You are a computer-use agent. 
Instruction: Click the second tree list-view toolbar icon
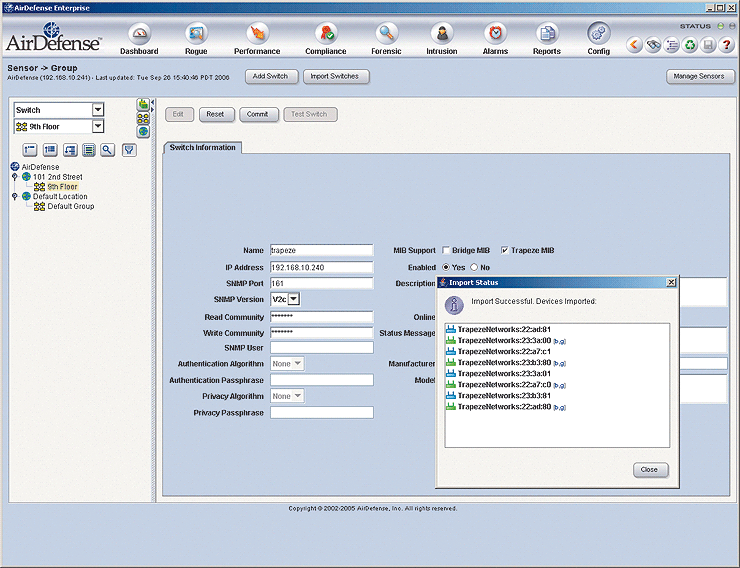point(50,150)
